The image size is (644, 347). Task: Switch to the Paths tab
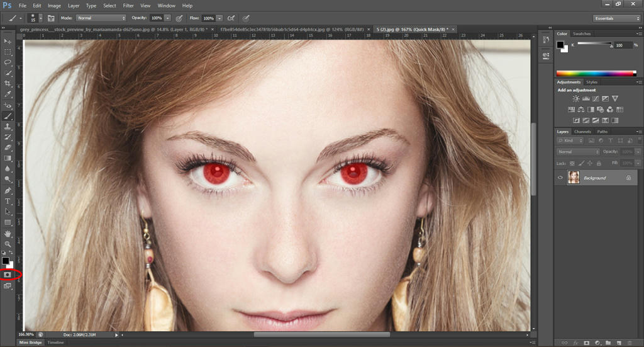coord(602,132)
